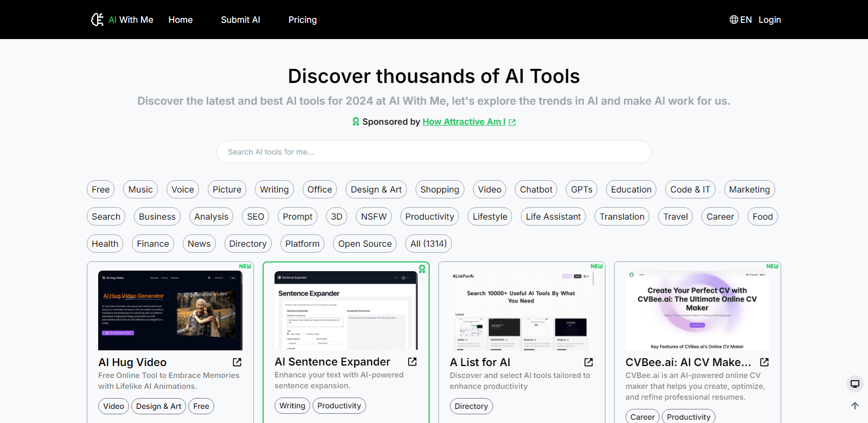Click the monitor theme icon button
The width and height of the screenshot is (868, 423).
[855, 384]
